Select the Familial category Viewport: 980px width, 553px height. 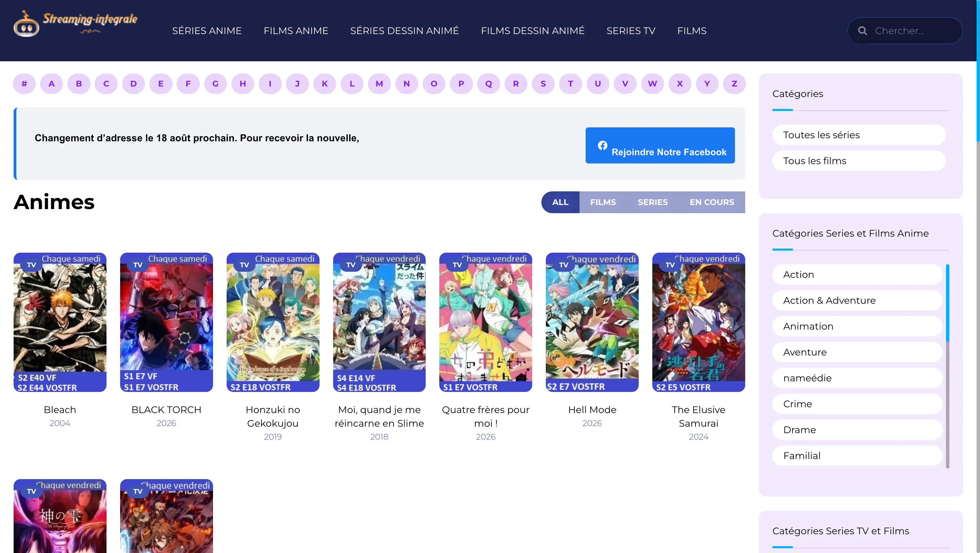857,456
